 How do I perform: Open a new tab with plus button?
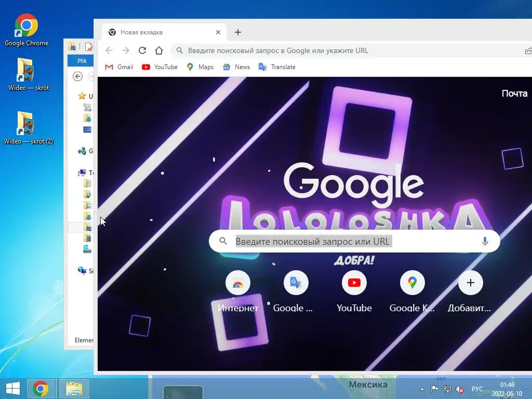(238, 32)
